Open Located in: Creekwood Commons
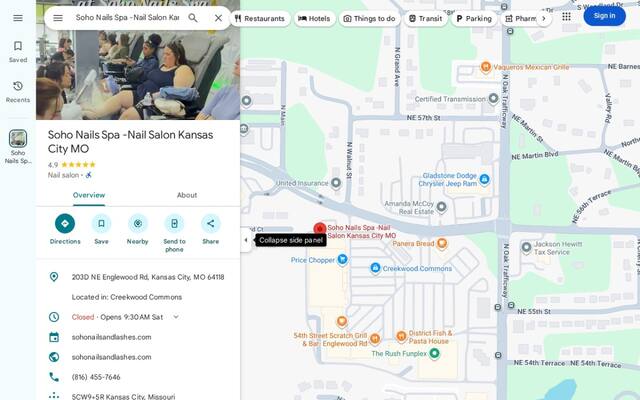 [127, 297]
